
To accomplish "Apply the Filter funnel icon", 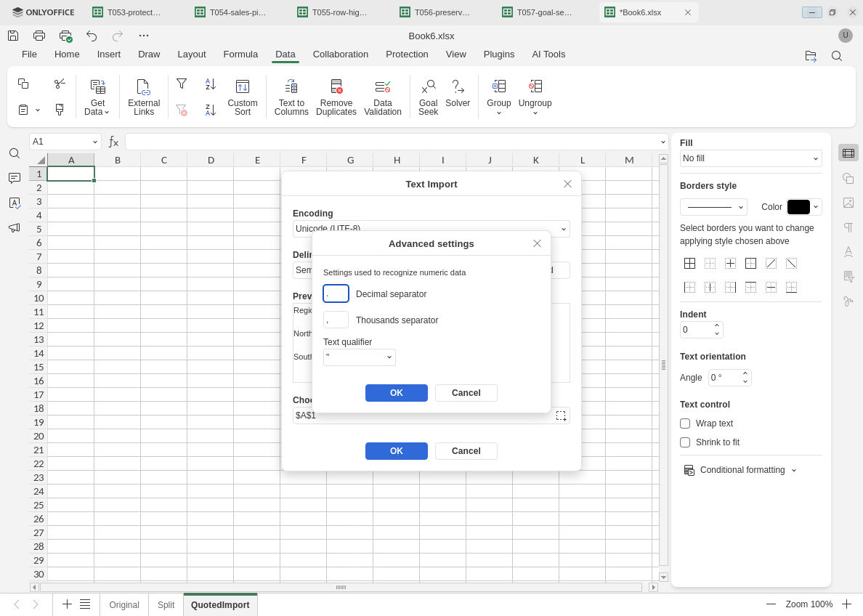I will pos(182,83).
